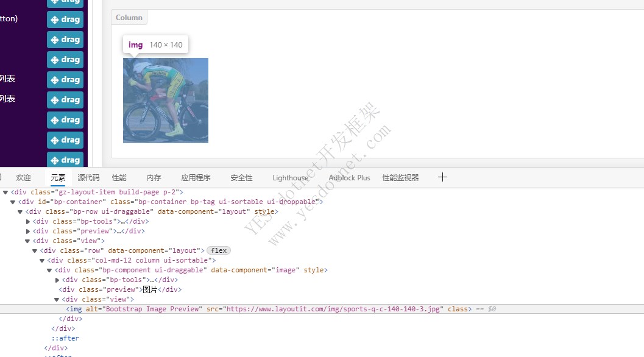The height and width of the screenshot is (357, 644).
Task: Collapse the bp-row ui-draggable node
Action: click(20, 211)
